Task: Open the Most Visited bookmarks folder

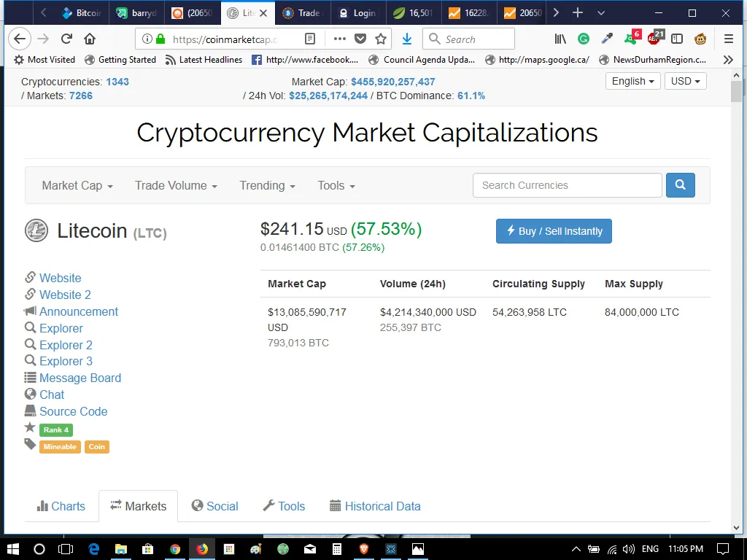Action: pyautogui.click(x=44, y=60)
